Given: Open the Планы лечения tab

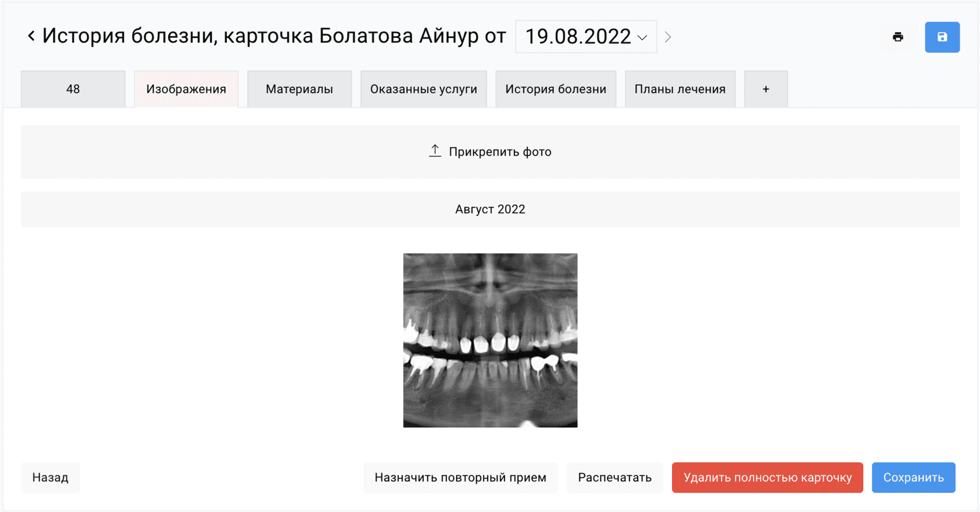Looking at the screenshot, I should (680, 89).
